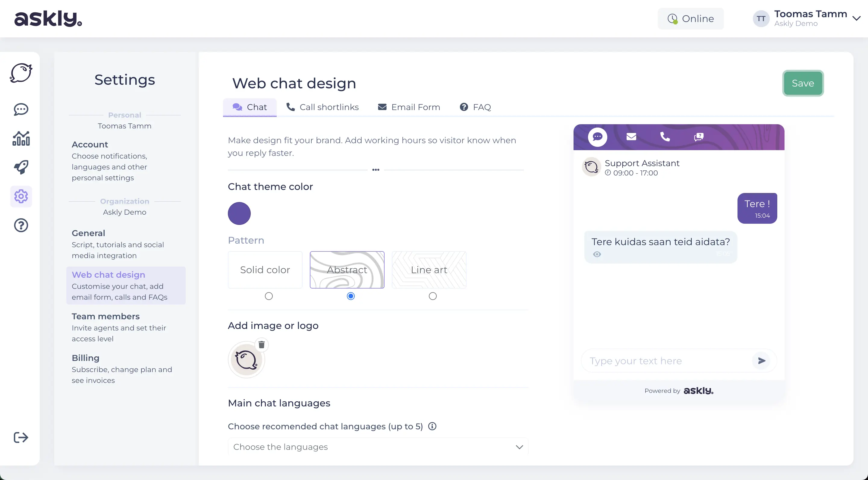Select the Line art pattern radio button
Image resolution: width=868 pixels, height=480 pixels.
[x=432, y=296]
